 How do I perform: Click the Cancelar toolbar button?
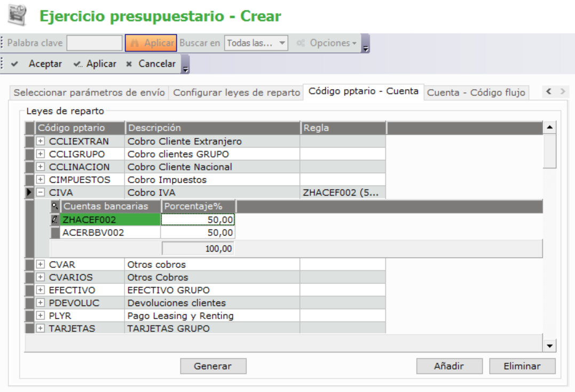click(x=151, y=64)
